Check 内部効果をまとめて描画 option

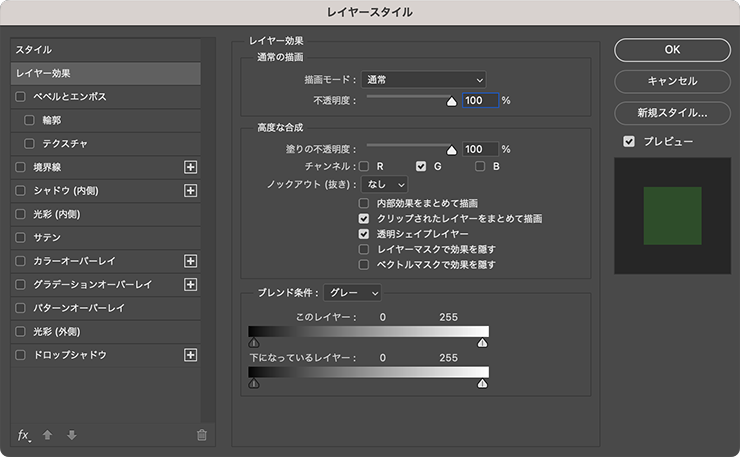coord(363,203)
